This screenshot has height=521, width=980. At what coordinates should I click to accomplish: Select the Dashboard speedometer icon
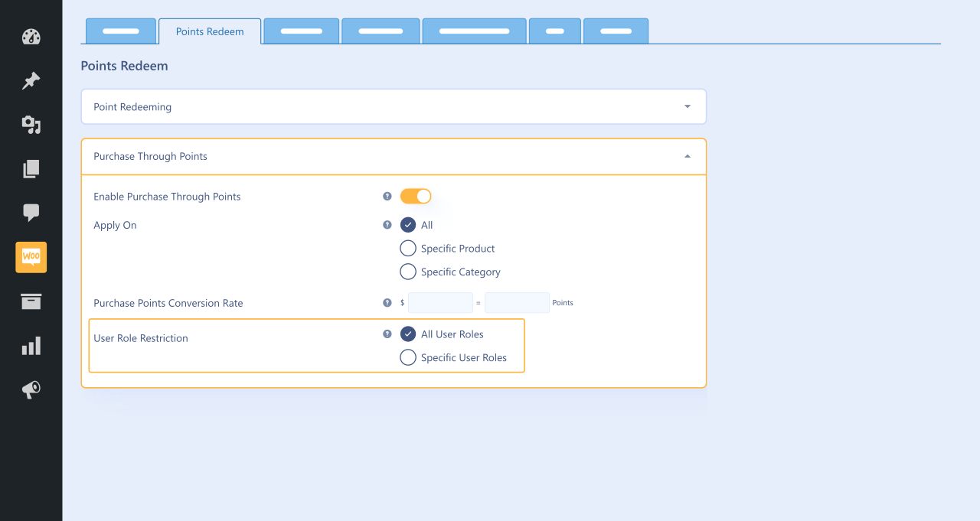point(31,37)
